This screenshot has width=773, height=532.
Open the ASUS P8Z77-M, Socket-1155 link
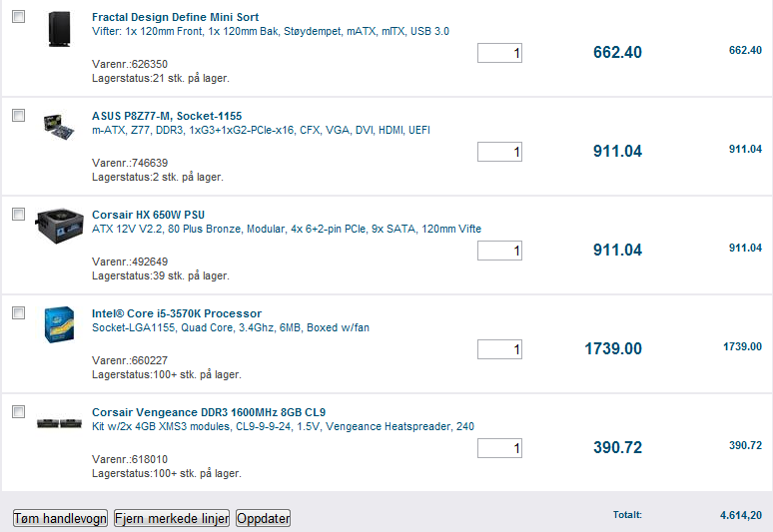[167, 116]
